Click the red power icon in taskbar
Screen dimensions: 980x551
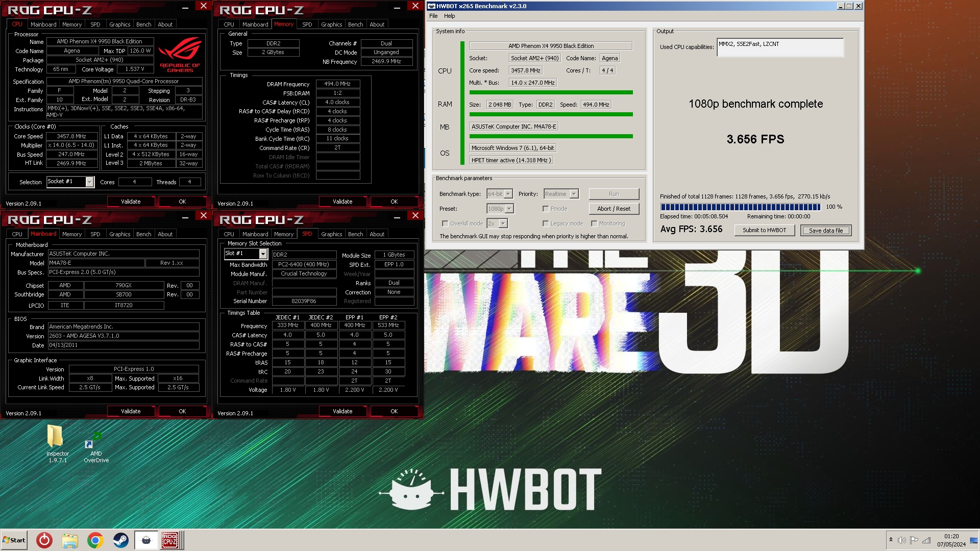tap(44, 540)
